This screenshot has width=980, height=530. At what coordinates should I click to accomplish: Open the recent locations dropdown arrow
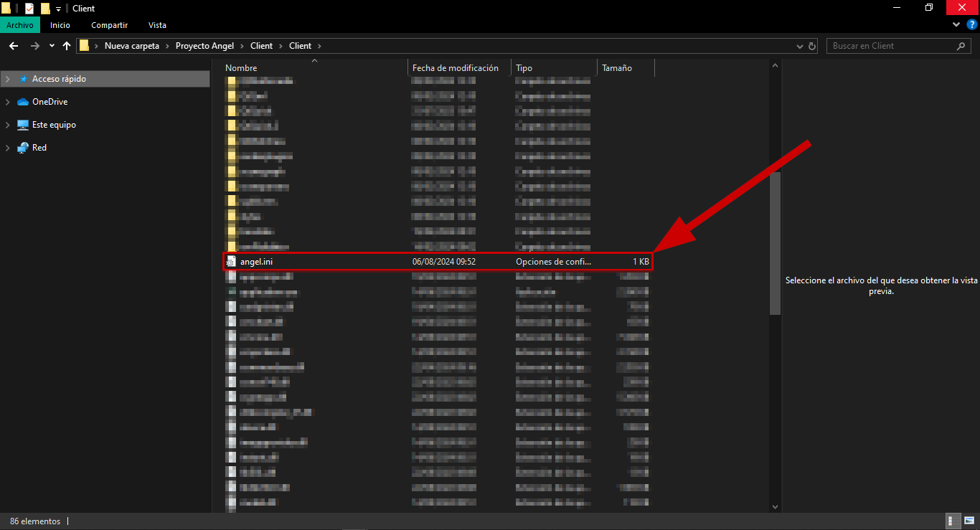tap(52, 46)
